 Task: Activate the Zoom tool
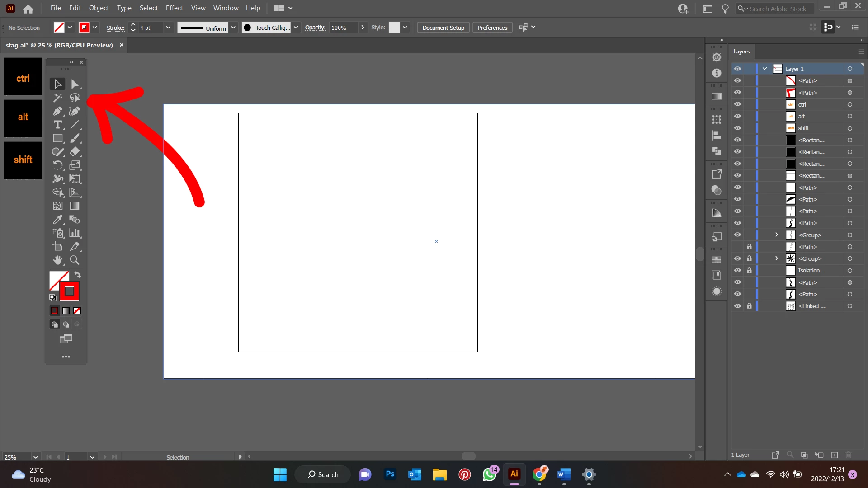(x=75, y=260)
